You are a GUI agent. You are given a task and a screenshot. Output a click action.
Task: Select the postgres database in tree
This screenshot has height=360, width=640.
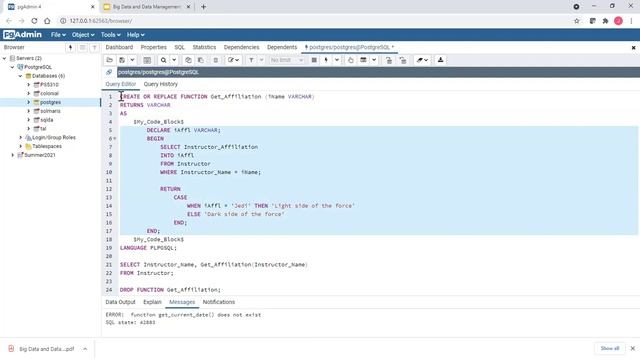pyautogui.click(x=50, y=102)
